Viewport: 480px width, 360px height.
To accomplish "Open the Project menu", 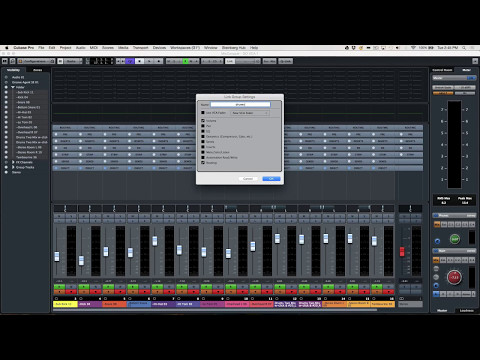I will [66, 48].
